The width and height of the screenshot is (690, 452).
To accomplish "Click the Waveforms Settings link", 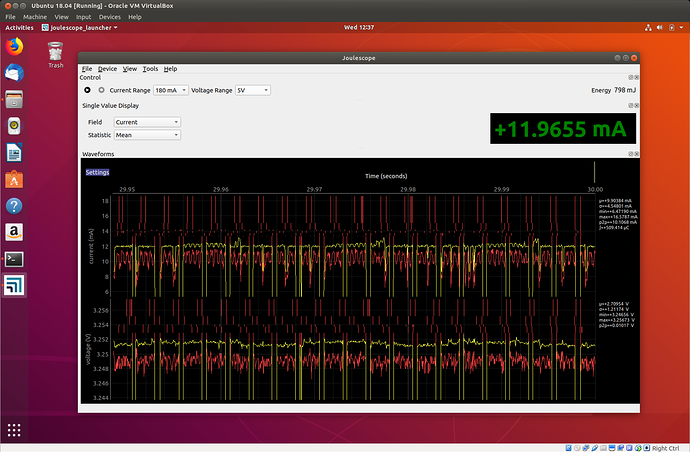I will [97, 172].
